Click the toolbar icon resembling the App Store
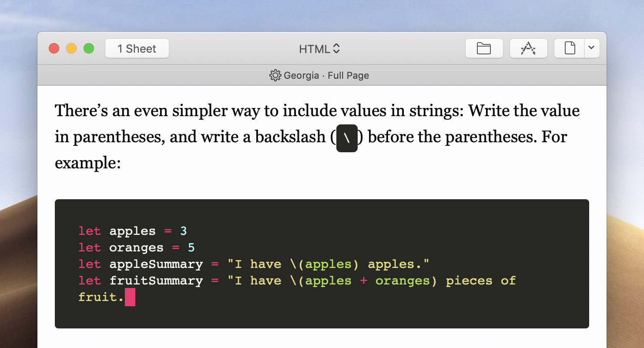Viewport: 644px width, 348px height. 528,48
